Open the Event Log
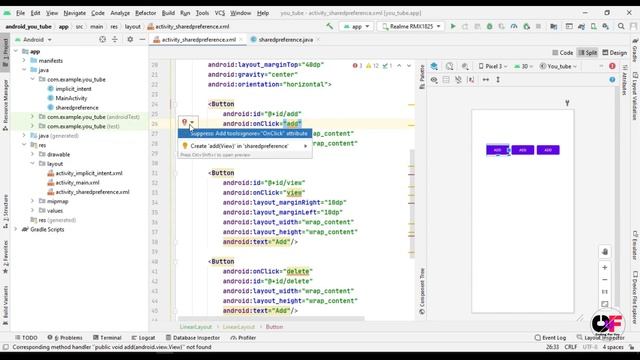640x360 pixels. click(550, 338)
